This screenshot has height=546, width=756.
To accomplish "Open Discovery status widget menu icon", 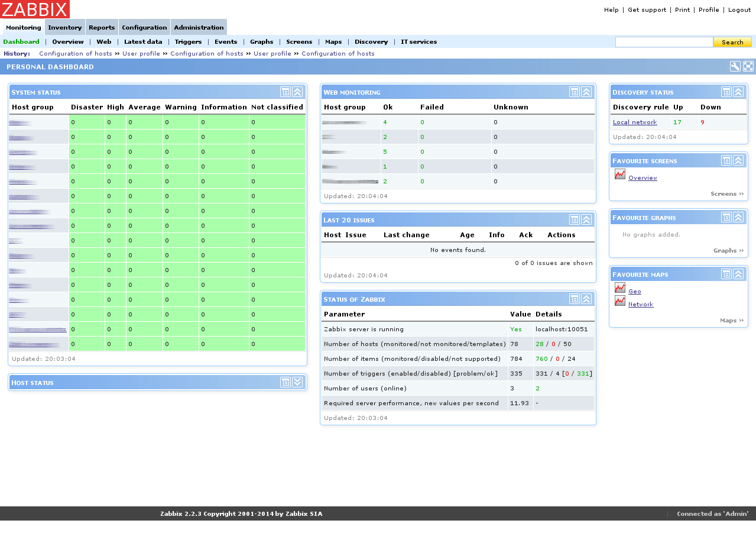I will pyautogui.click(x=726, y=92).
